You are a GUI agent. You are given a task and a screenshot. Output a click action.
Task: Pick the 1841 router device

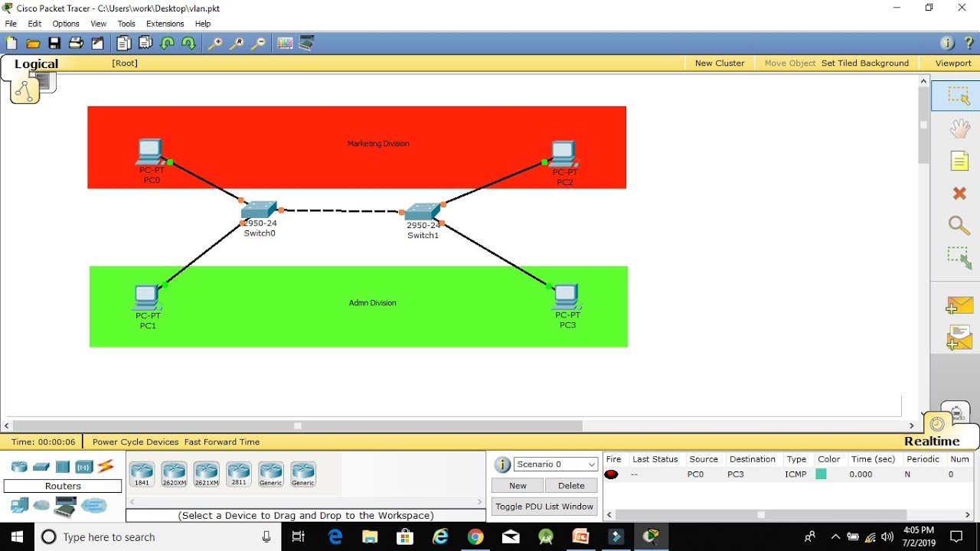142,474
